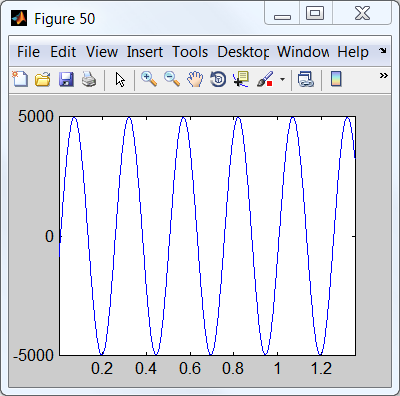400x396 pixels.
Task: Save the figure with the floppy disk icon
Action: pyautogui.click(x=66, y=80)
